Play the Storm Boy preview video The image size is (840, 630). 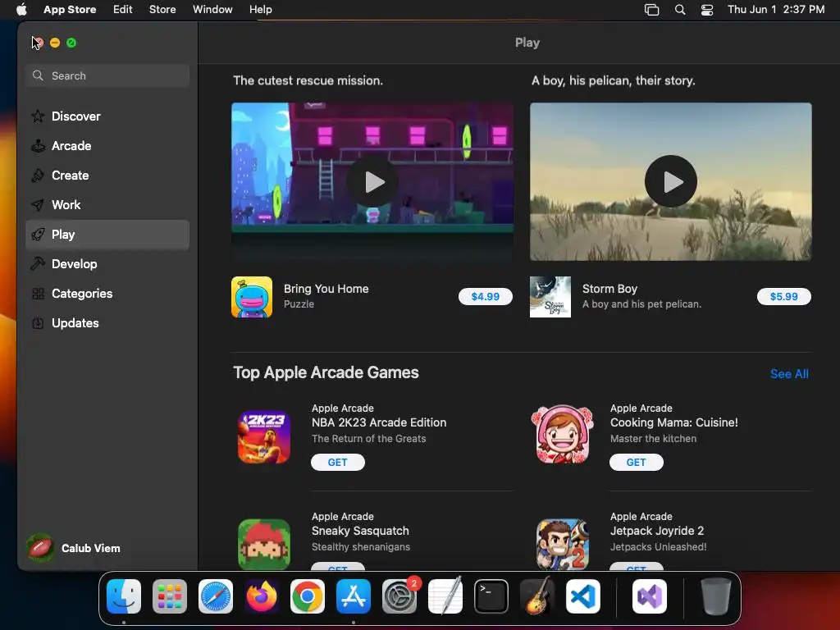(671, 181)
